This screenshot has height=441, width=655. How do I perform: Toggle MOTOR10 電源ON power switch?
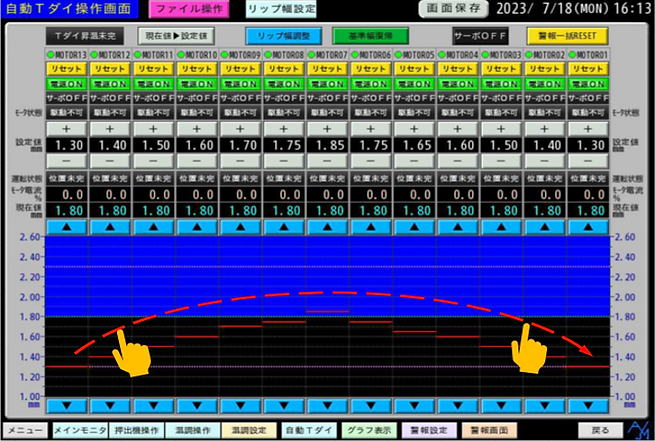197,84
